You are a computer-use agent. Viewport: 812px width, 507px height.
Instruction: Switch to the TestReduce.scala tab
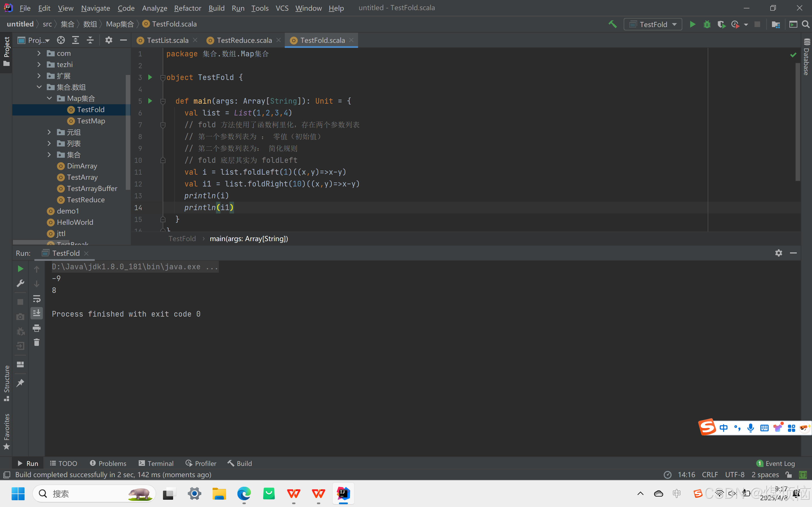[244, 40]
